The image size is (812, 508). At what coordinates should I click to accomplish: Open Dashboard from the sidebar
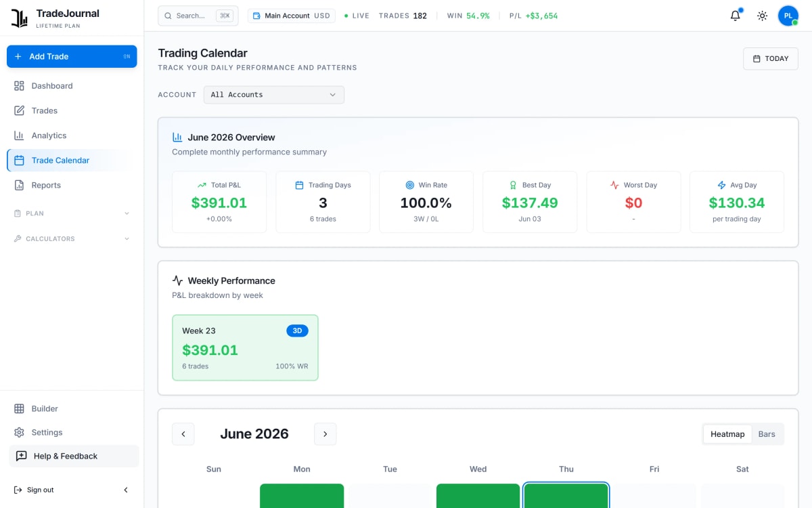coord(72,86)
